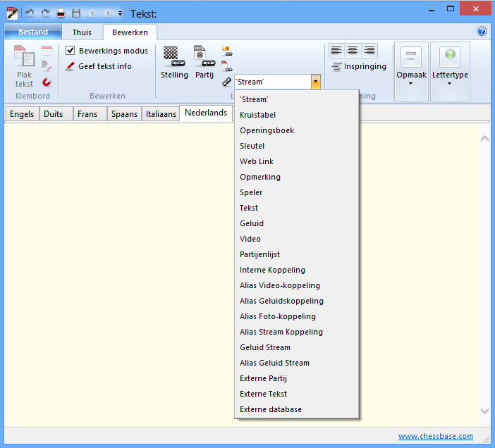Choose Externe Tekst from the list
495x448 pixels.
click(x=297, y=394)
